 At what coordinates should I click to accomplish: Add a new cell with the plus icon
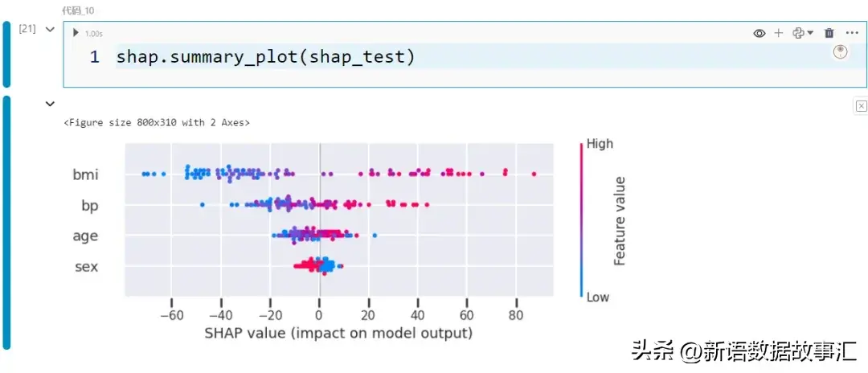(778, 33)
